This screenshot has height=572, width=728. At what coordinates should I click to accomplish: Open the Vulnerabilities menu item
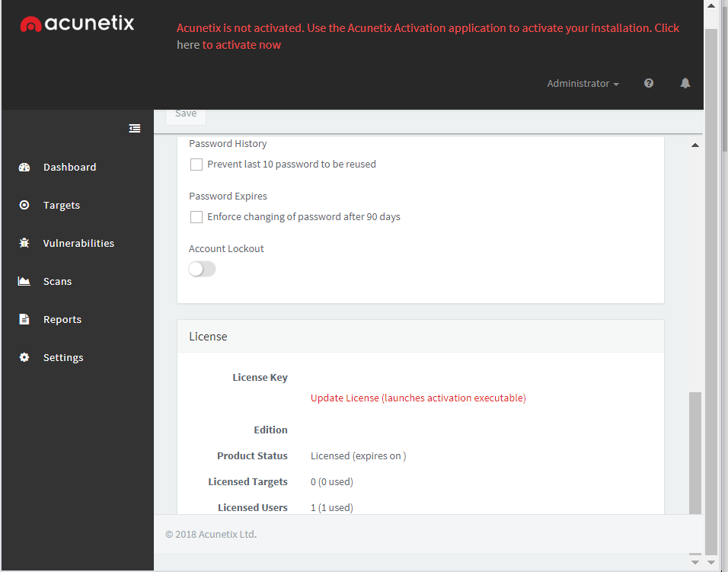[x=78, y=243]
